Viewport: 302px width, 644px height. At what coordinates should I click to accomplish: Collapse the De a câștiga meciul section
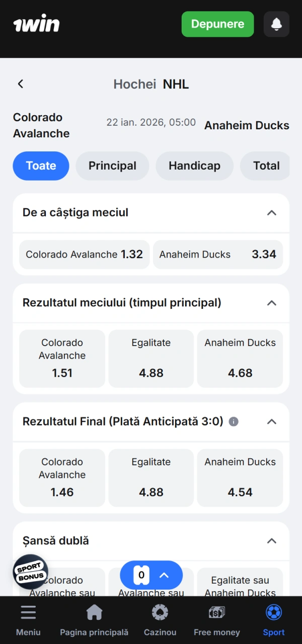point(272,212)
